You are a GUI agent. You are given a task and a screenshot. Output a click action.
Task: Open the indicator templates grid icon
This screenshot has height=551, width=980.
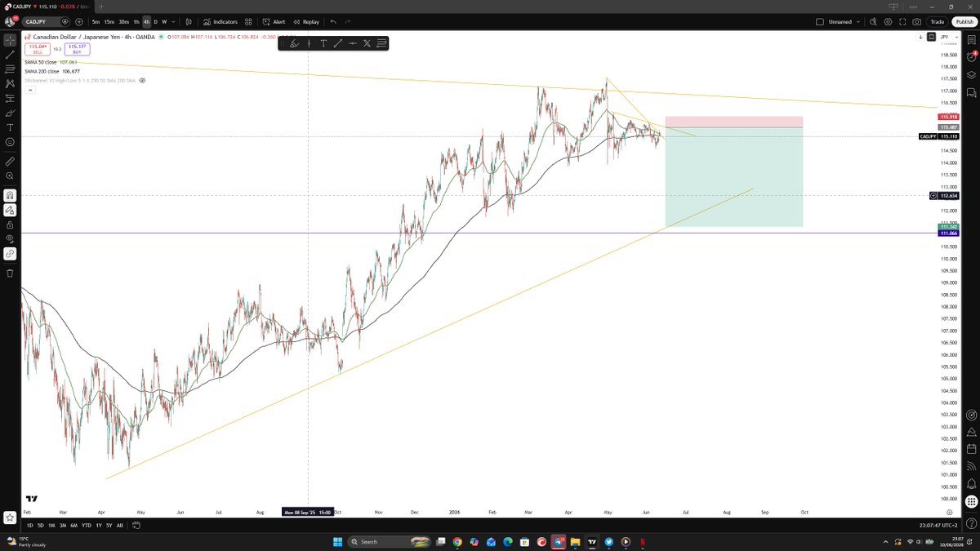click(x=248, y=22)
